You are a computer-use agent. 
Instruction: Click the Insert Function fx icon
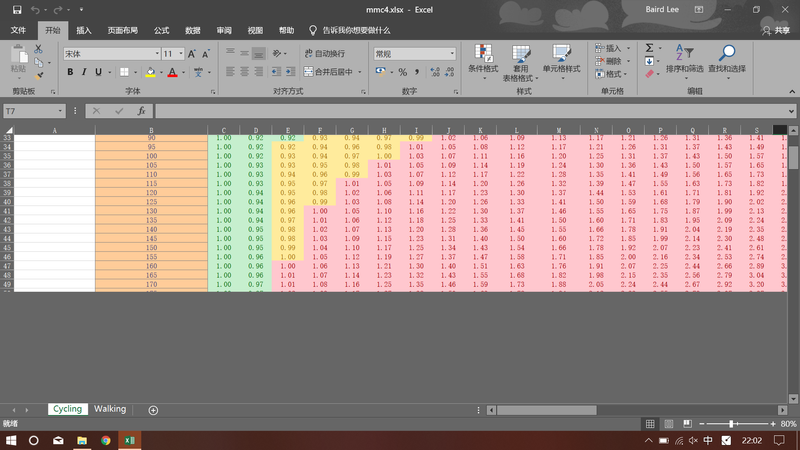[x=141, y=111]
